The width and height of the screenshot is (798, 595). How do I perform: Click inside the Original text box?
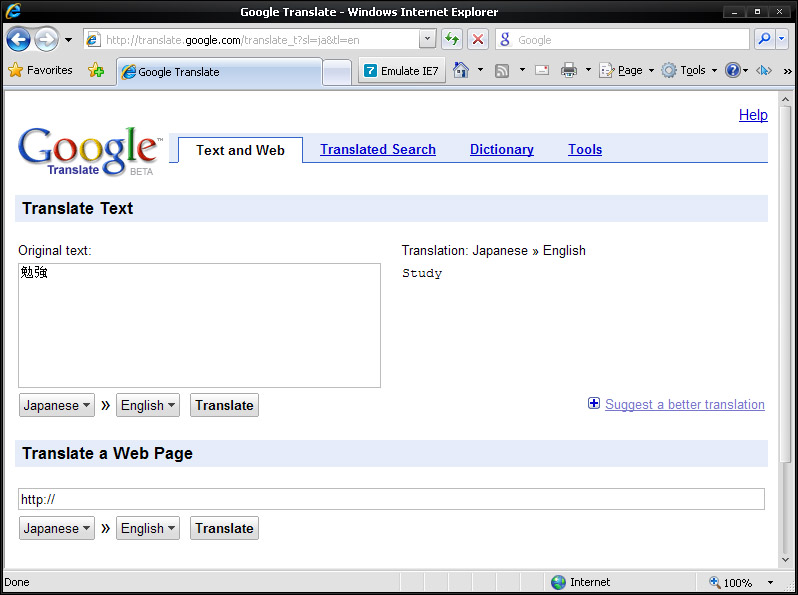tap(200, 325)
